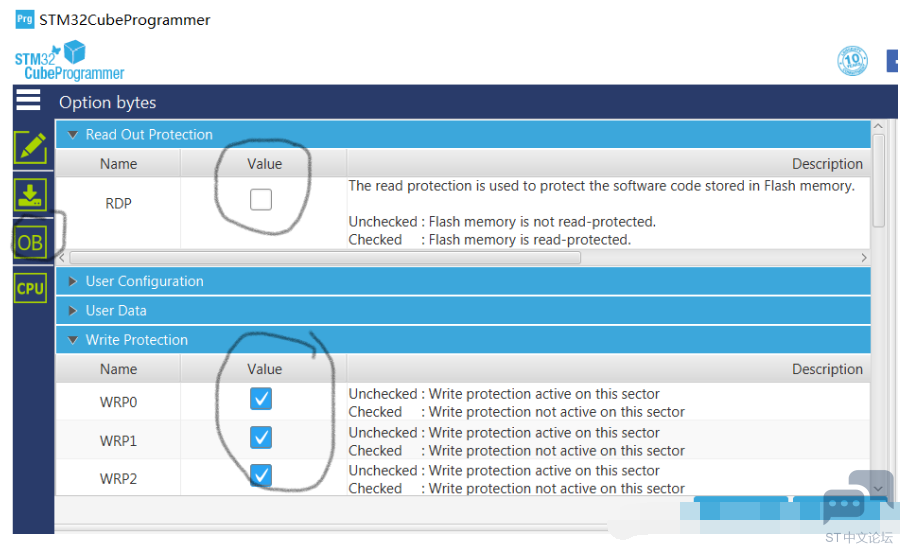Open the Erasing & Programming download icon
Image resolution: width=902 pixels, height=553 pixels.
click(30, 195)
